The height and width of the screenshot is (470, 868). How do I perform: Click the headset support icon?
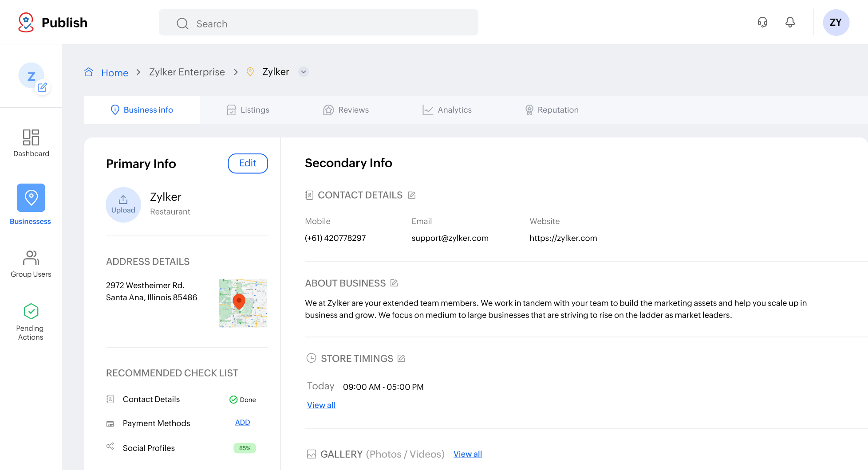click(762, 22)
